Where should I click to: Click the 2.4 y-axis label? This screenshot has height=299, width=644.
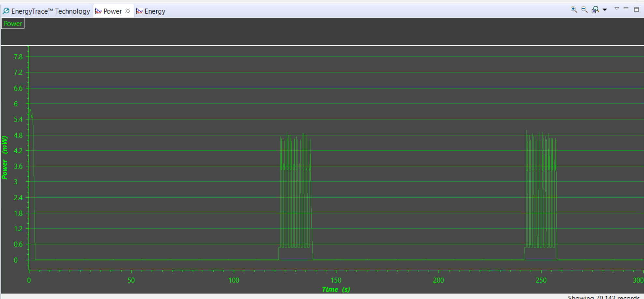[18, 198]
